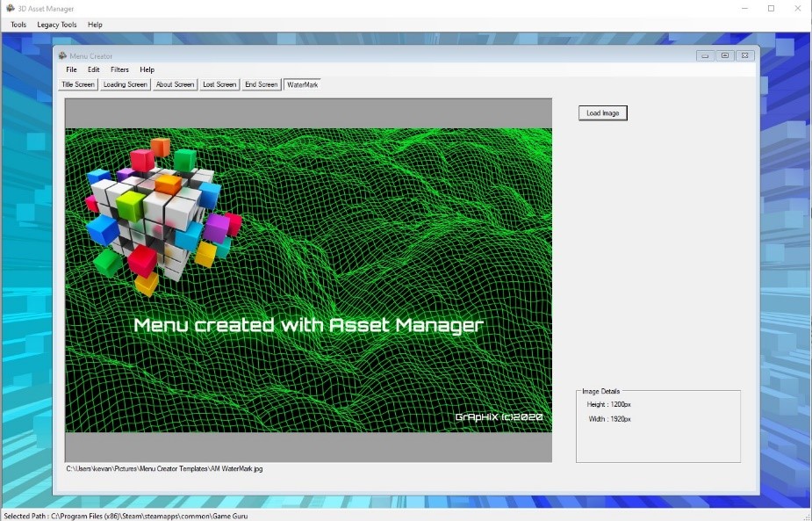Open Help in the 3D Asset Manager menu bar
Image resolution: width=812 pixels, height=521 pixels.
tap(95, 25)
